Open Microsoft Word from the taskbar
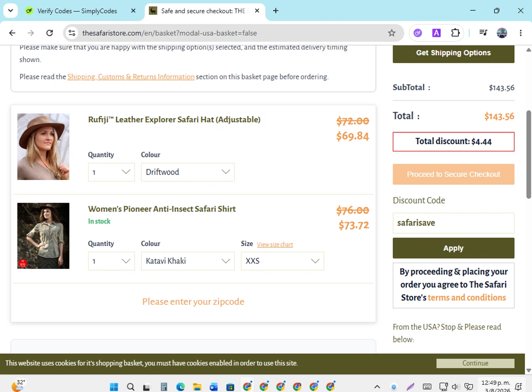The image size is (532, 392). coord(214,387)
